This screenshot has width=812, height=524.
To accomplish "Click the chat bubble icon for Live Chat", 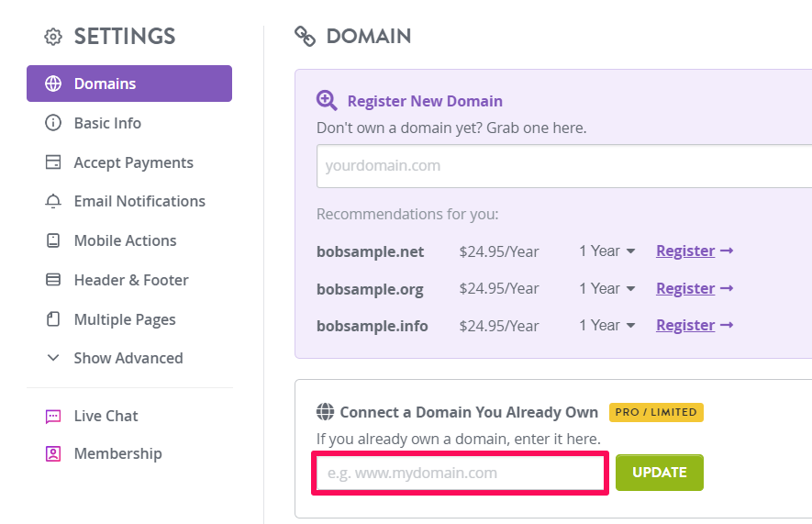I will tap(53, 417).
